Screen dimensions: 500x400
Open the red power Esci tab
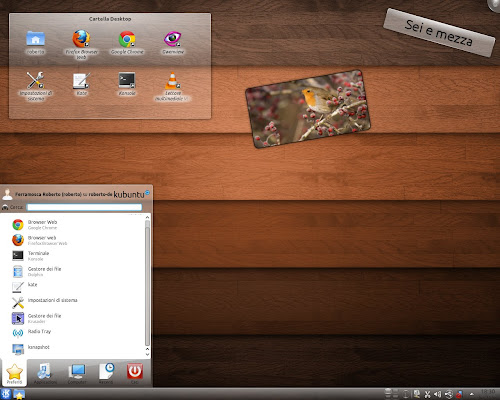135,373
